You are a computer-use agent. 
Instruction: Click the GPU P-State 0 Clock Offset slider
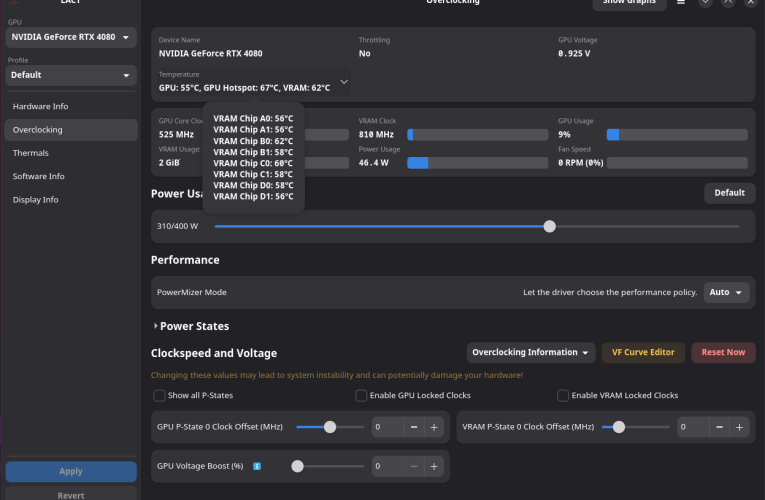point(330,427)
